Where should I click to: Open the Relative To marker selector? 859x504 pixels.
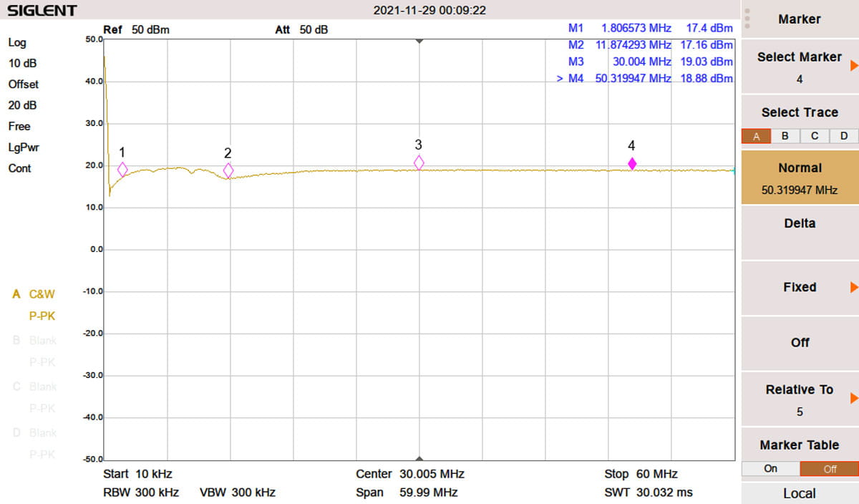tap(800, 399)
